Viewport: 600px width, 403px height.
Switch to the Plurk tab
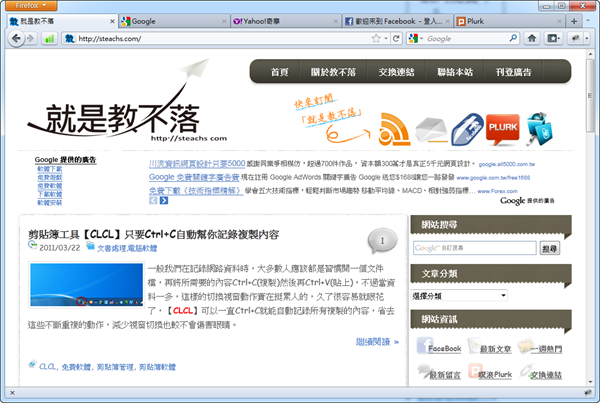click(x=509, y=21)
